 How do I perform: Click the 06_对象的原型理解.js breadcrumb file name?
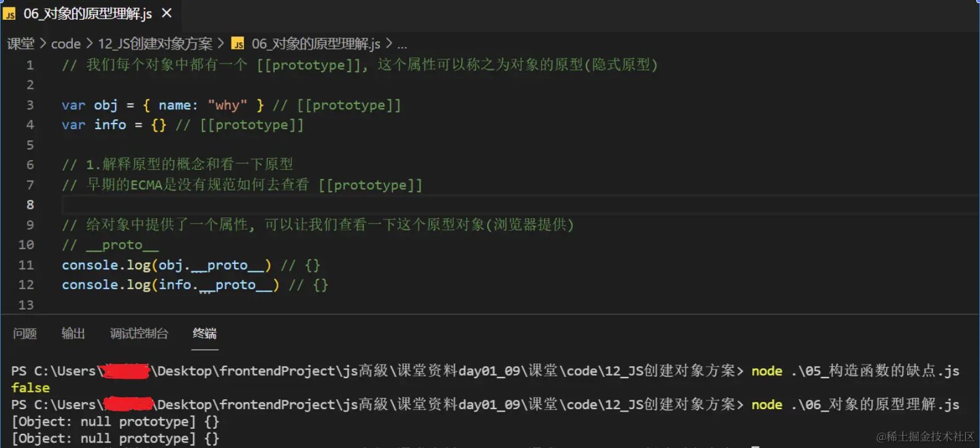[x=316, y=44]
